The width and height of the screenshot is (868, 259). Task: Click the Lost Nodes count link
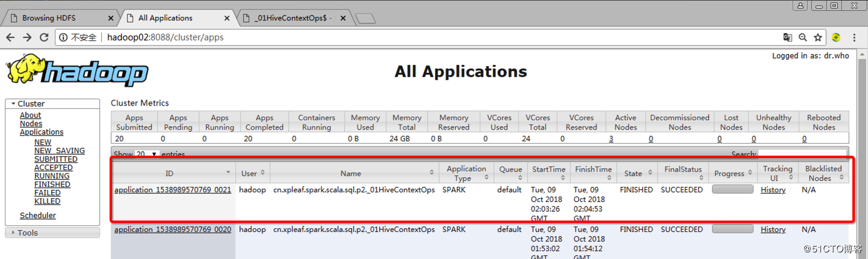(x=719, y=139)
